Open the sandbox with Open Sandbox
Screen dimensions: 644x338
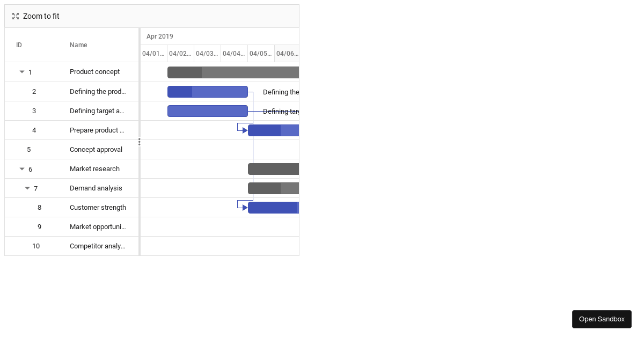[x=602, y=319]
